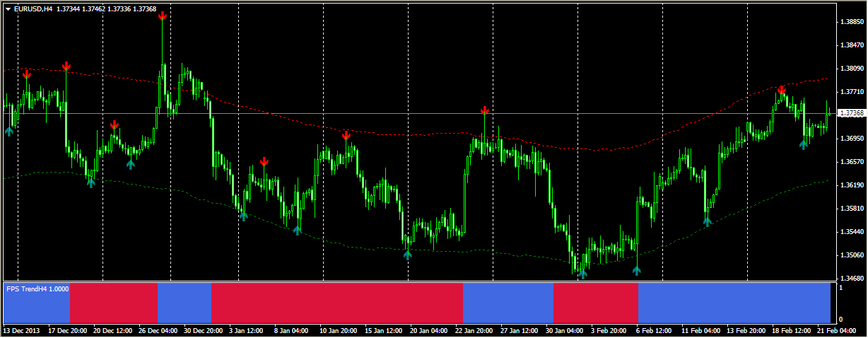Select red down arrow atop the tallest wick
The height and width of the screenshot is (338, 868).
pyautogui.click(x=163, y=16)
